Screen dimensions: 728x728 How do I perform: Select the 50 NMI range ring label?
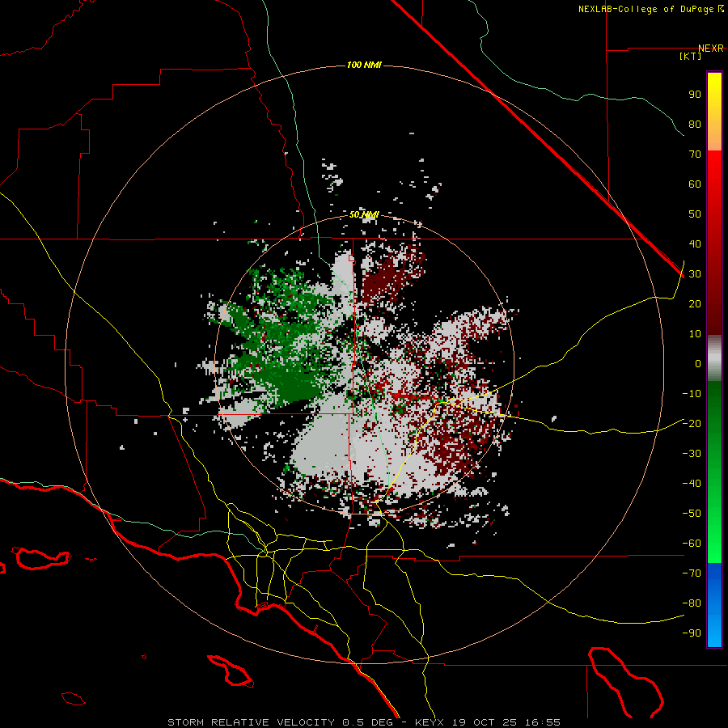[364, 214]
